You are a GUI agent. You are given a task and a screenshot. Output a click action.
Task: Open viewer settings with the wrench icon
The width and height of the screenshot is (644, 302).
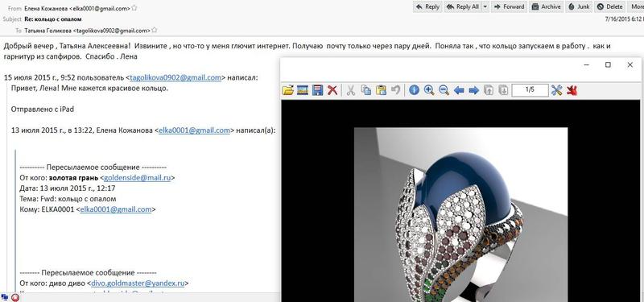[x=556, y=90]
